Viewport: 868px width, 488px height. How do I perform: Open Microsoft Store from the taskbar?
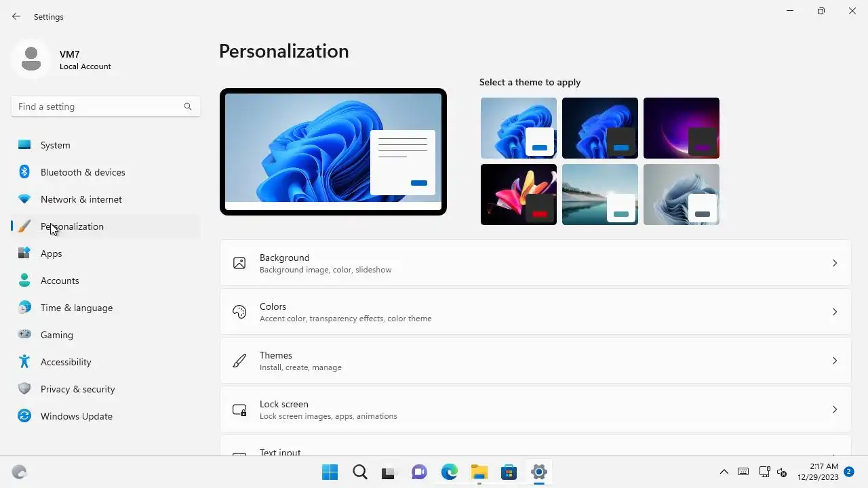click(x=509, y=472)
